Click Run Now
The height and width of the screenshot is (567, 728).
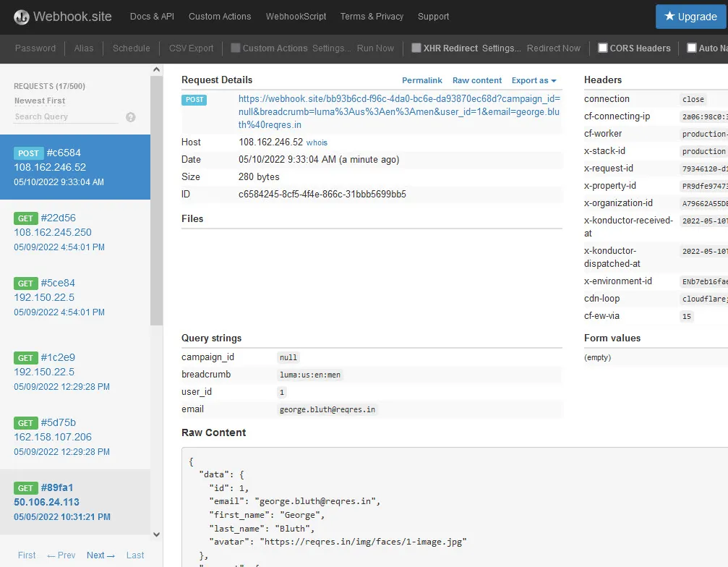(375, 48)
